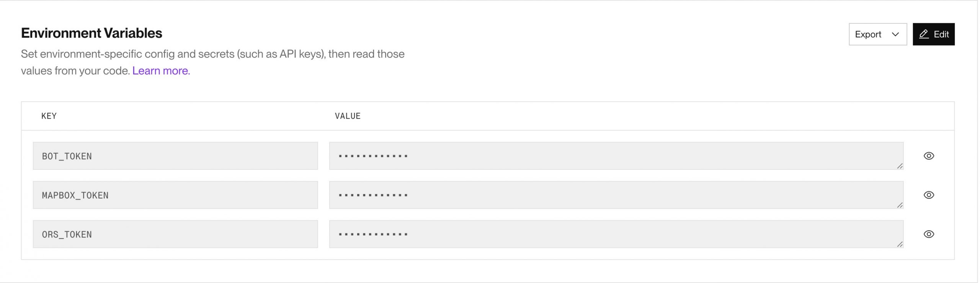Image resolution: width=980 pixels, height=283 pixels.
Task: Click the Export chevron arrow
Action: click(895, 34)
